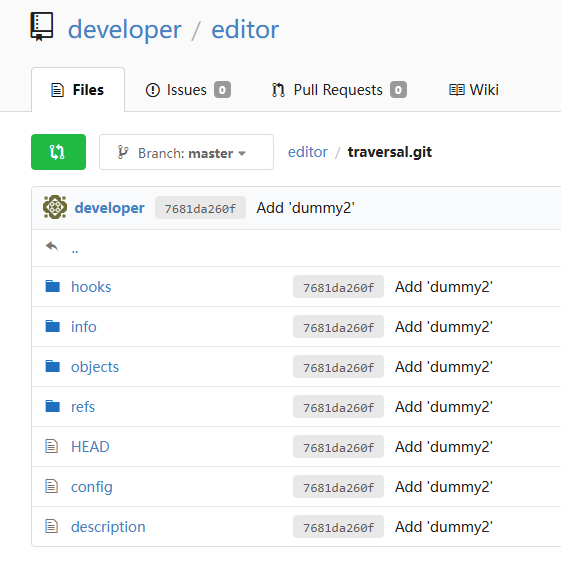Switch to the Issues tab
Screen dimensions: 561x565
[x=188, y=90]
